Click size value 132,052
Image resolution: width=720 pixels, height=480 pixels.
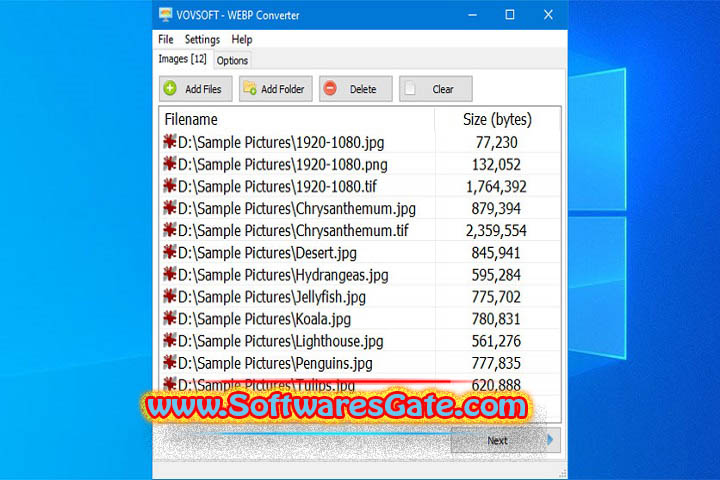click(496, 165)
